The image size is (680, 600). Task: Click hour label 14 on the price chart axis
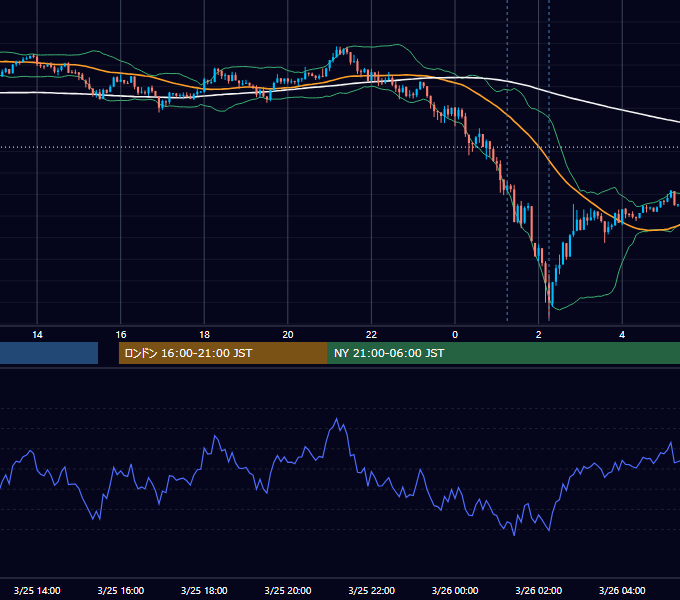tap(37, 335)
